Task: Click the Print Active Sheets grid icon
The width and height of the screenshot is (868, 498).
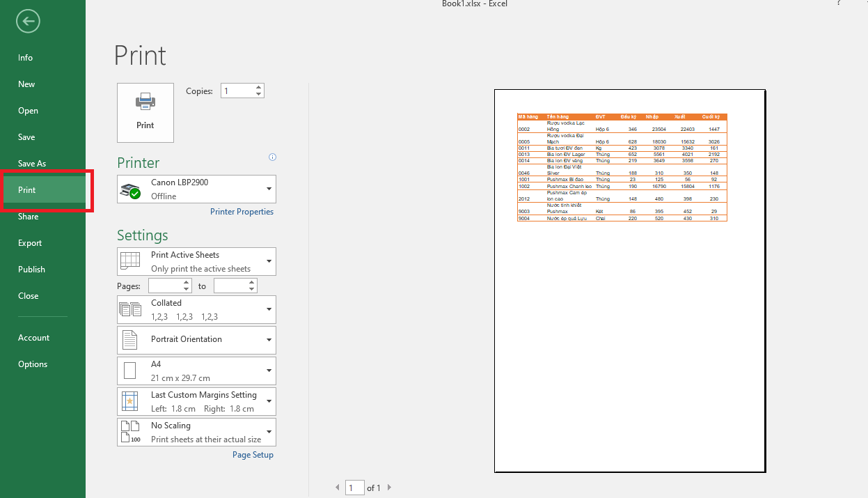Action: (x=130, y=261)
